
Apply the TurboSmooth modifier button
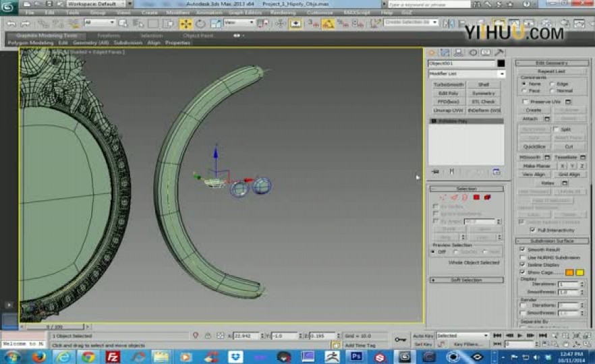[x=449, y=84]
